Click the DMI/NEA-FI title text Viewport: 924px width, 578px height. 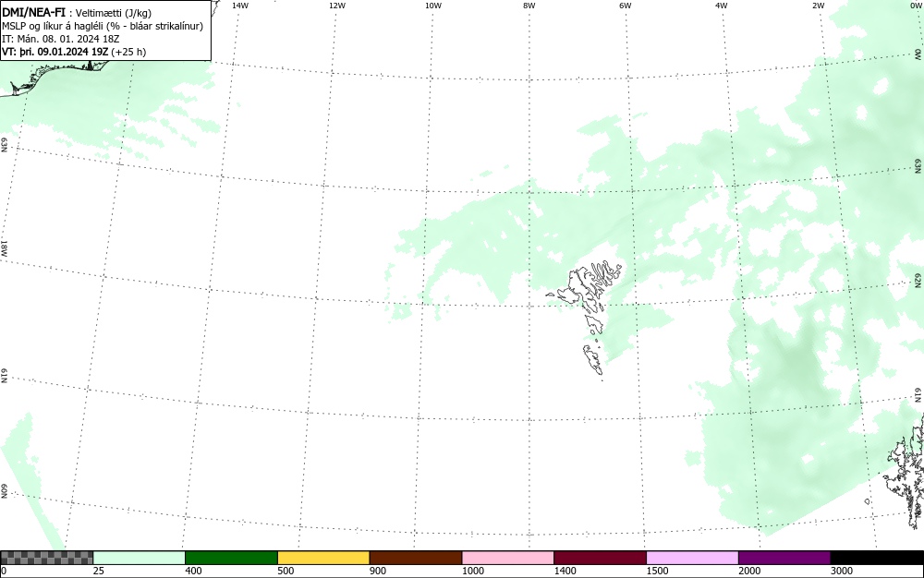click(33, 12)
